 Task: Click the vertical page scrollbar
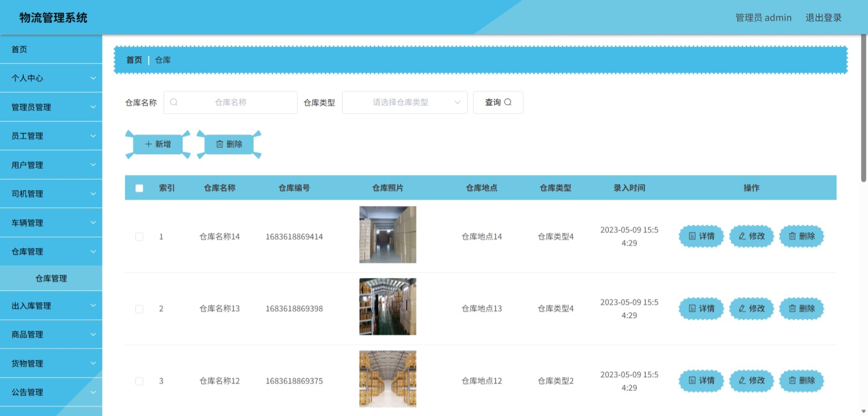(864, 108)
